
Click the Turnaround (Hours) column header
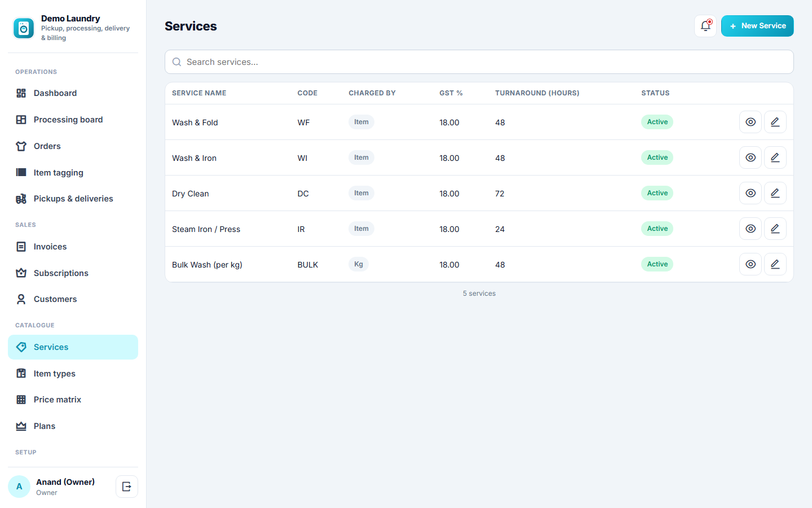[x=537, y=93]
